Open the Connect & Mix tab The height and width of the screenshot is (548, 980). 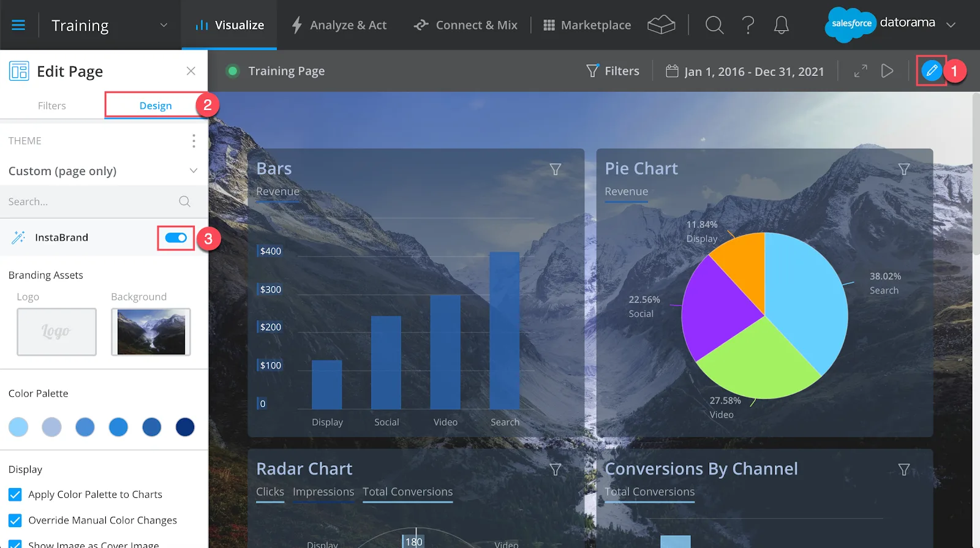(466, 25)
